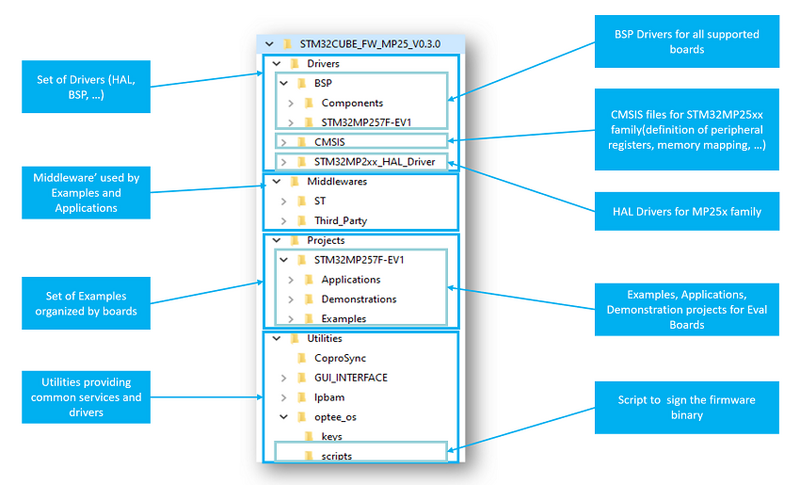This screenshot has width=800, height=485.
Task: Collapse the Drivers folder chevron
Action: (277, 64)
